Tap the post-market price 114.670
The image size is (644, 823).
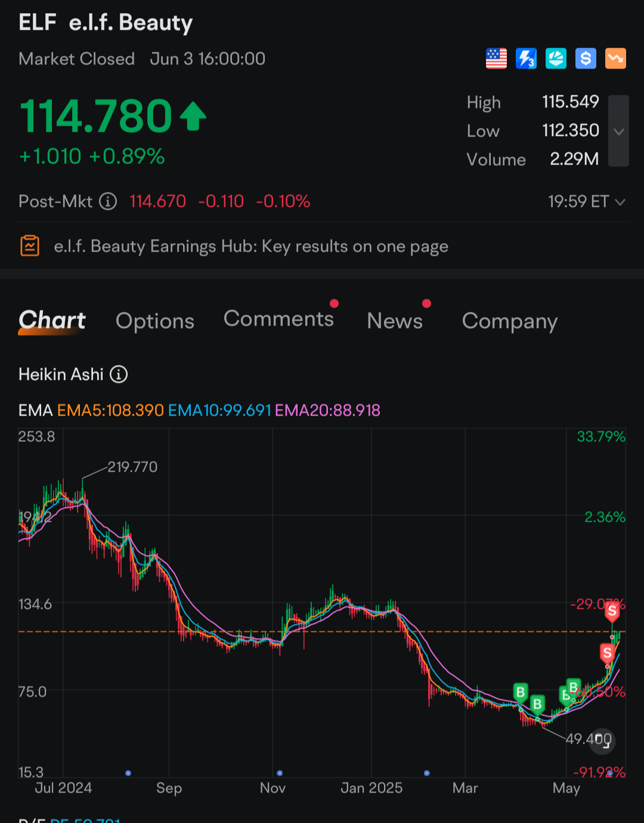click(x=158, y=202)
